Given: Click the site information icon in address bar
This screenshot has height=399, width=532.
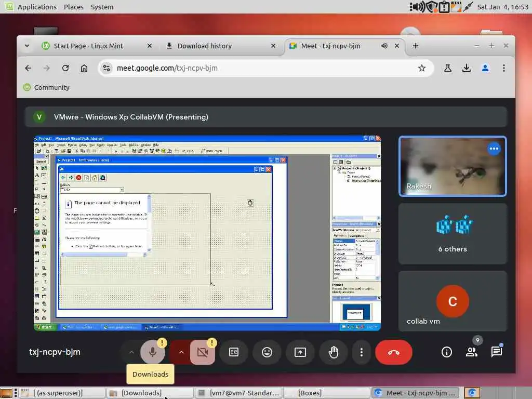Looking at the screenshot, I should 107,68.
